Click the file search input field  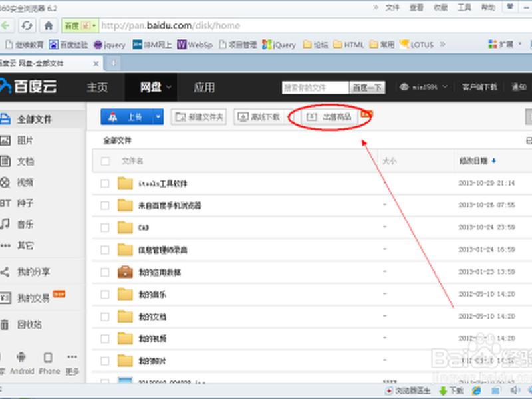pos(315,88)
